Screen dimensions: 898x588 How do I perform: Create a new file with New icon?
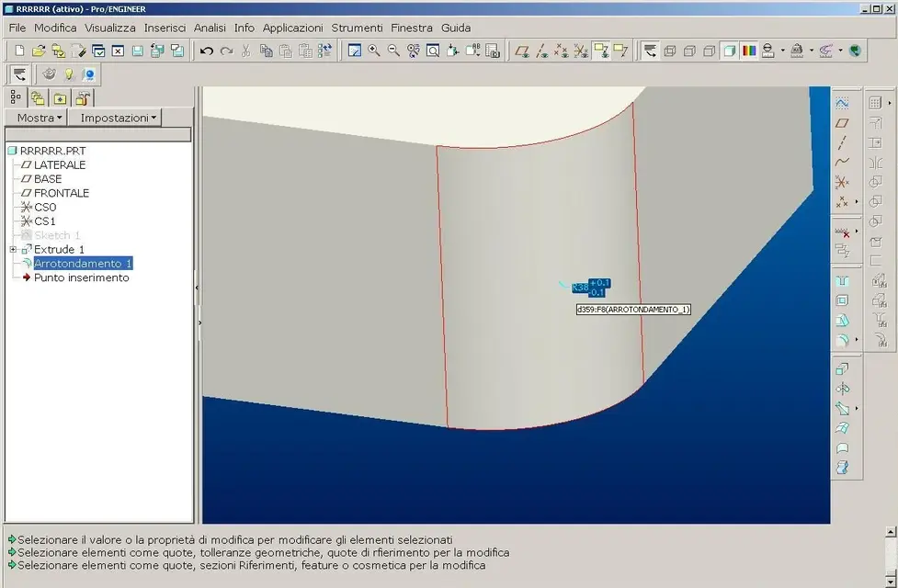click(19, 51)
